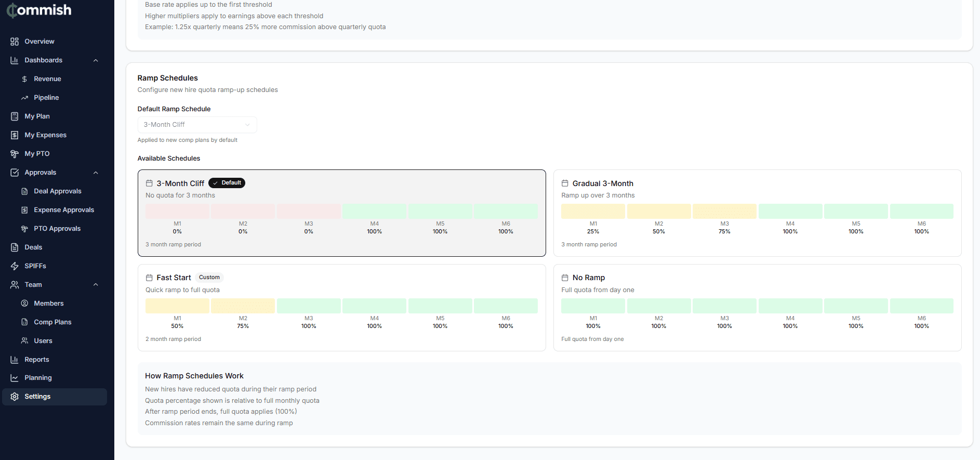Image resolution: width=980 pixels, height=460 pixels.
Task: Click the Commish logo
Action: click(x=39, y=10)
